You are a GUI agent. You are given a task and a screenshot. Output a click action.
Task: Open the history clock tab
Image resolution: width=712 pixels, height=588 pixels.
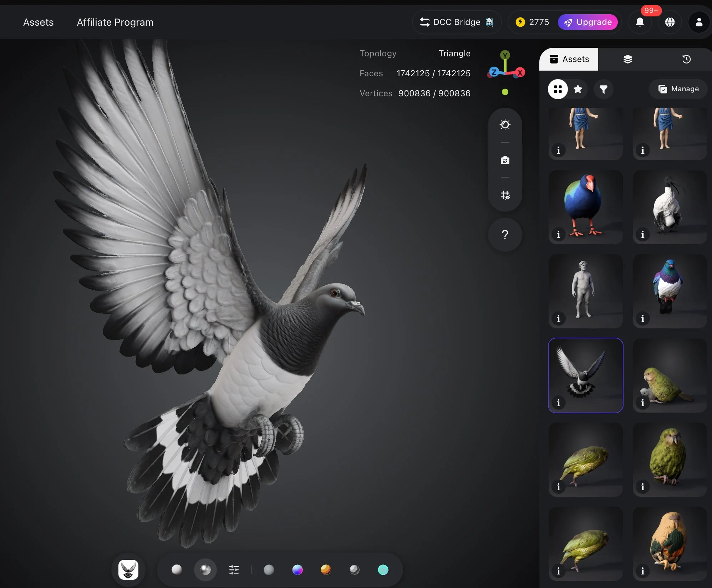click(686, 59)
